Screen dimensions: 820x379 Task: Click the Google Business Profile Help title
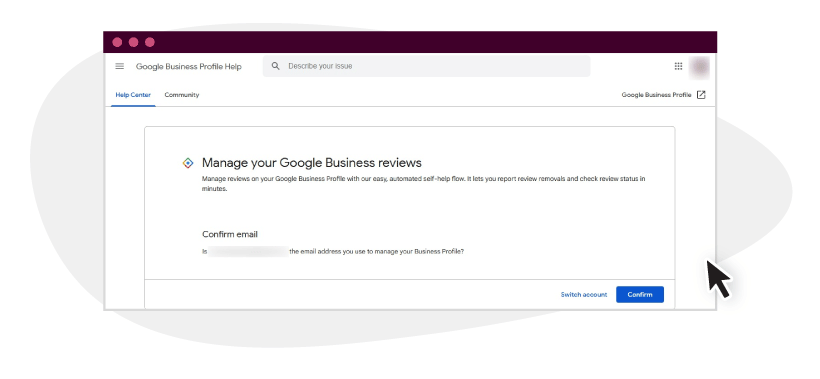pos(189,66)
